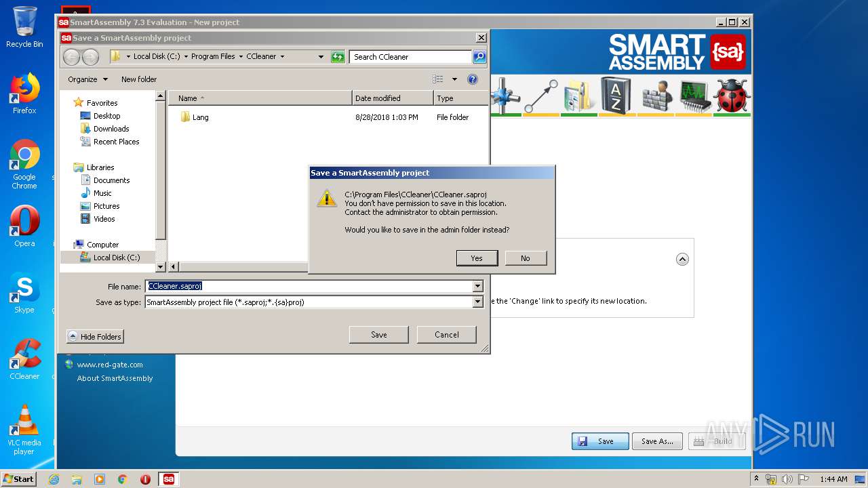Image resolution: width=868 pixels, height=488 pixels.
Task: Click the warning triangle icon in permission dialog
Action: click(327, 199)
